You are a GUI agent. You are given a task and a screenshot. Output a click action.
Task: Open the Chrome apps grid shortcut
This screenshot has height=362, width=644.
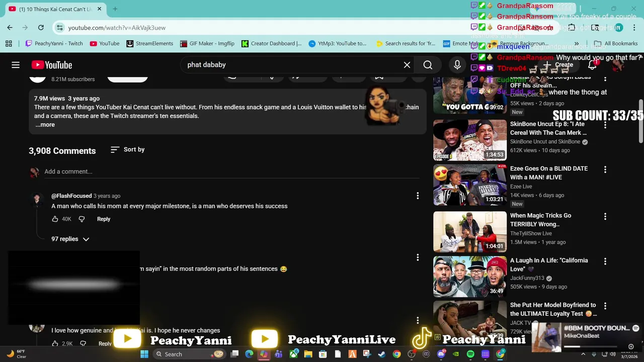click(9, 44)
